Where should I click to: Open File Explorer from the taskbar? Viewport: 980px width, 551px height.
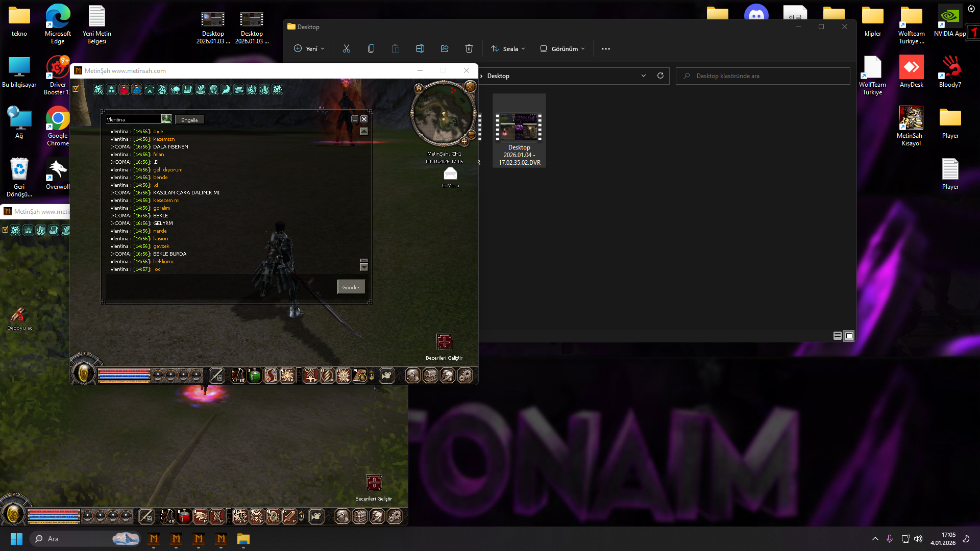[243, 539]
